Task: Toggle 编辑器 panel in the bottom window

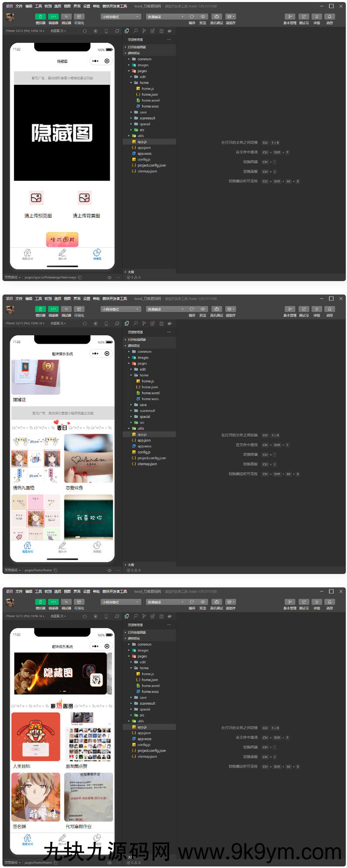Action: pos(53,602)
